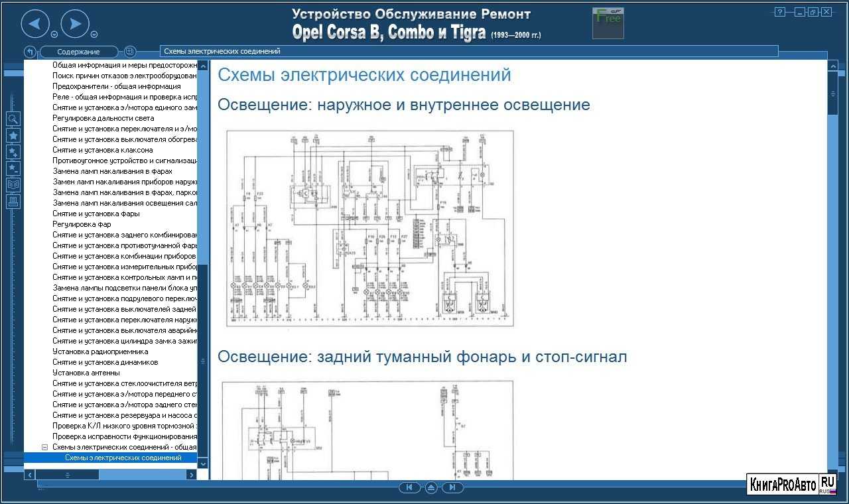
Task: Collapse the Схемы электрических соединений - общая node
Action: pyautogui.click(x=45, y=447)
